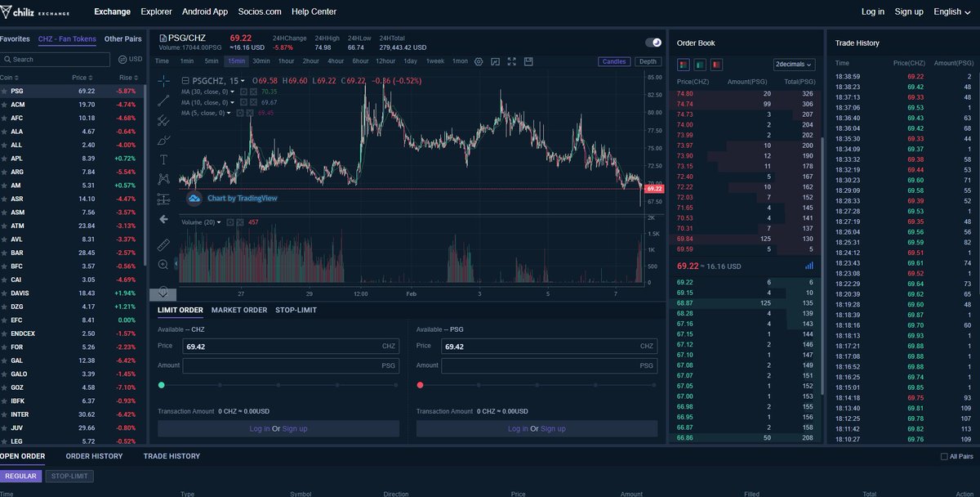Viewport: 980px width, 497px height.
Task: Select Other Pairs tab
Action: click(x=123, y=38)
